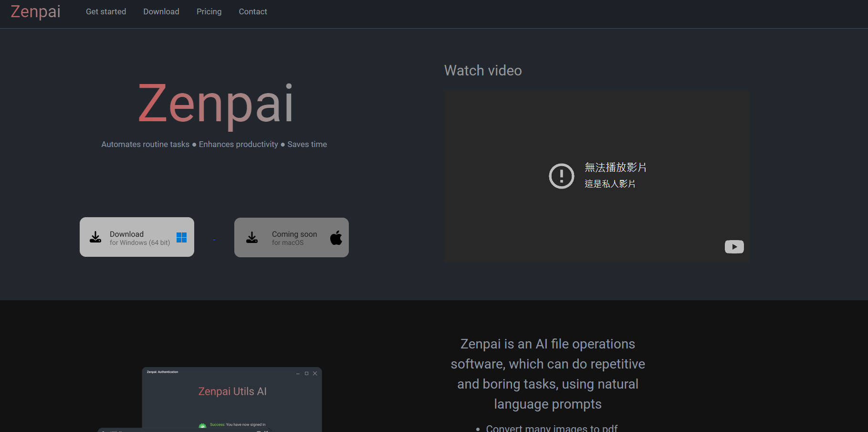Open the Contact page

pos(252,11)
